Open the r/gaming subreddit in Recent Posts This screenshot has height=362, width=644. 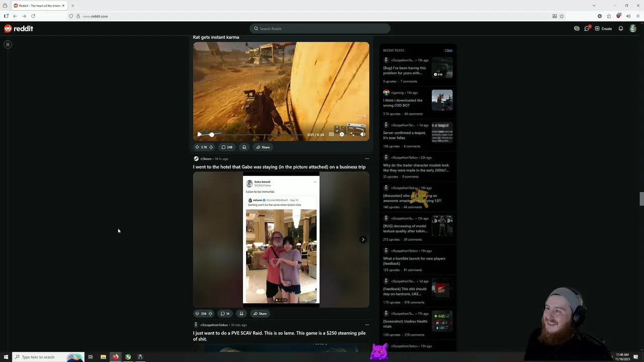[397, 93]
